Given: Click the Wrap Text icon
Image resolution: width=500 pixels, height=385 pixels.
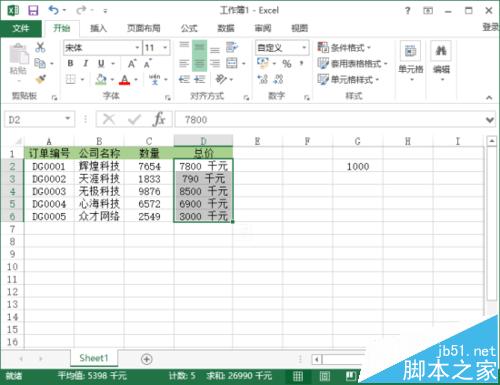Looking at the screenshot, I should [232, 47].
